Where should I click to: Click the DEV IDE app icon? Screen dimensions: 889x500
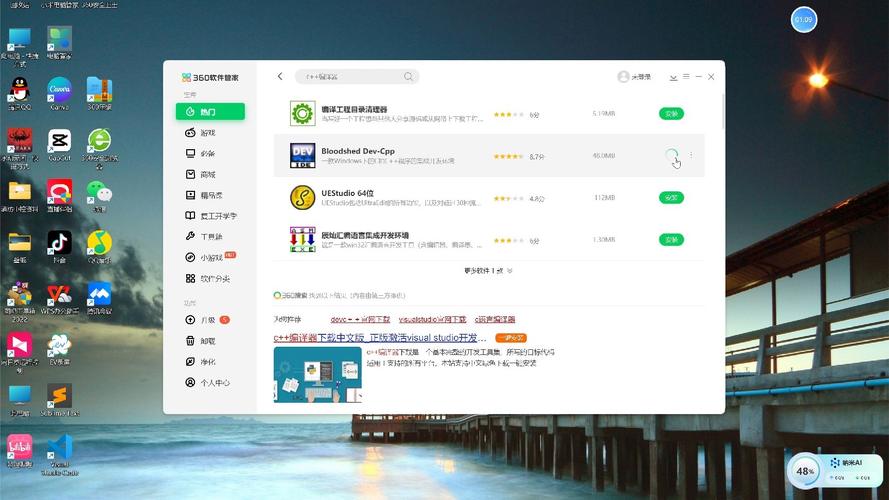[302, 155]
